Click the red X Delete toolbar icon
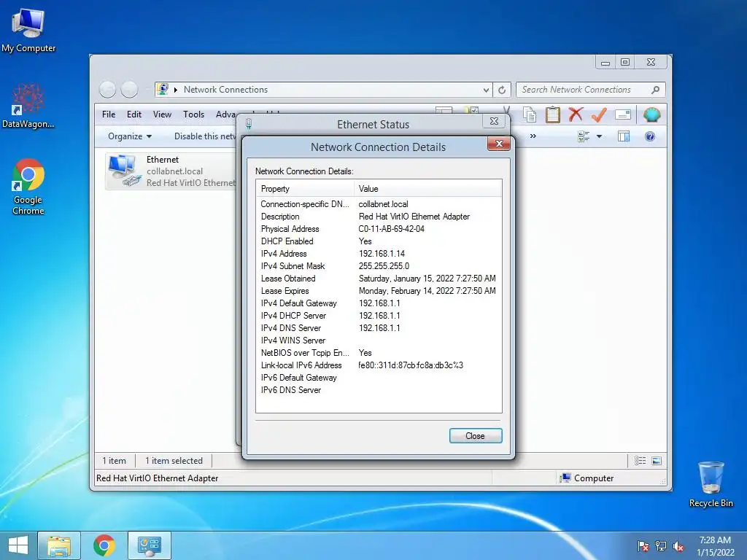Viewport: 747px width, 560px height. click(x=576, y=114)
